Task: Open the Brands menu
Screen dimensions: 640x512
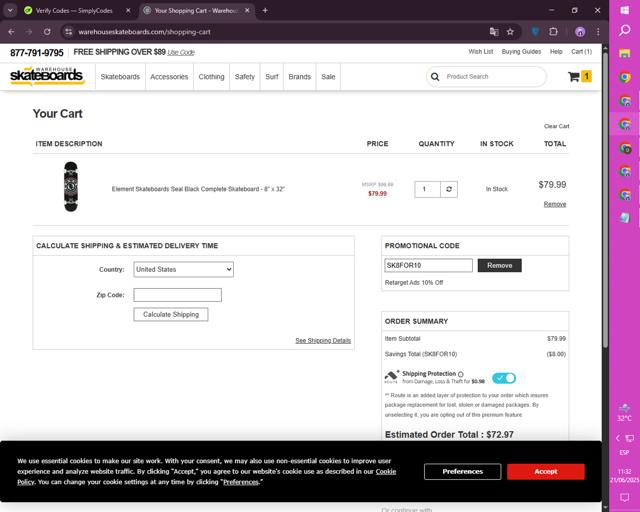Action: point(300,77)
